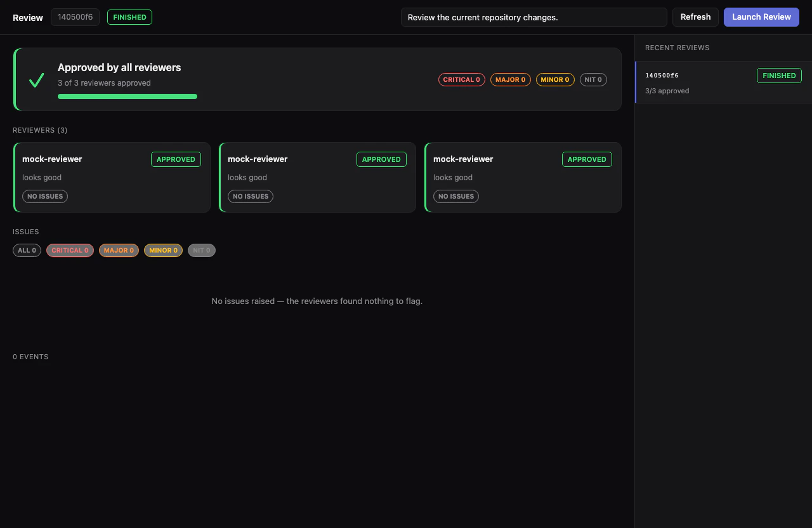The image size is (812, 528).
Task: Click the RECENT REVIEWS heading
Action: [x=678, y=48]
